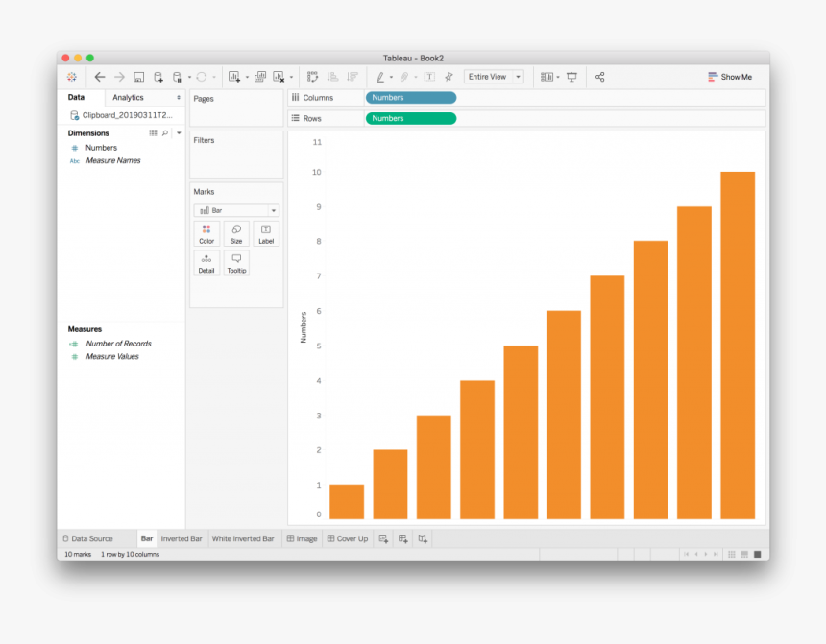826x644 pixels.
Task: Open the Bar mark type dropdown
Action: (x=274, y=210)
